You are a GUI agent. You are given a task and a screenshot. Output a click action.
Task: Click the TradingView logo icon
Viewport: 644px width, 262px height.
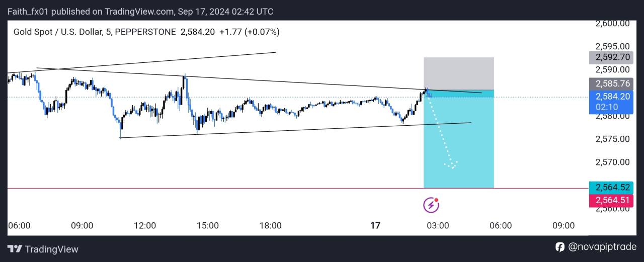(x=15, y=249)
